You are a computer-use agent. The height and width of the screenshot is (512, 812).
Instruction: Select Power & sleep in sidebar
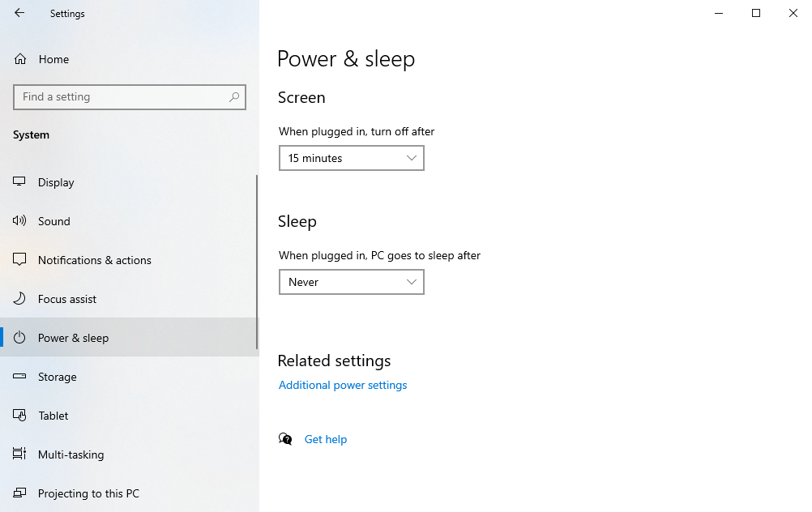[x=73, y=338]
